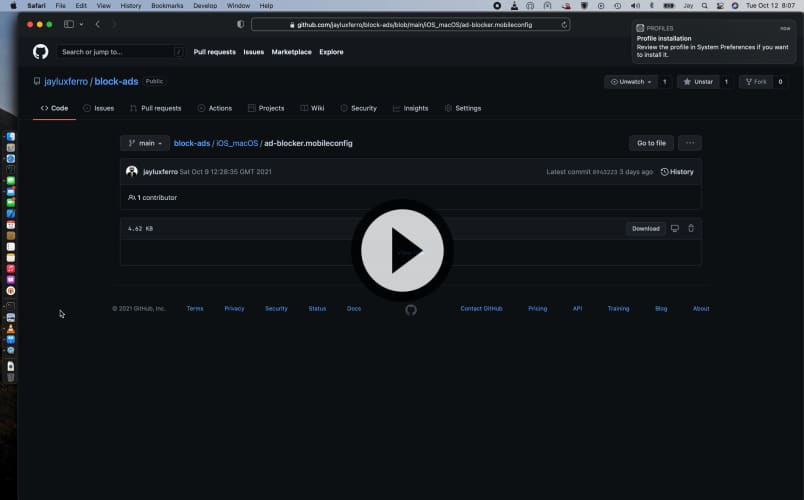Open the API footer link
804x500 pixels.
point(577,309)
